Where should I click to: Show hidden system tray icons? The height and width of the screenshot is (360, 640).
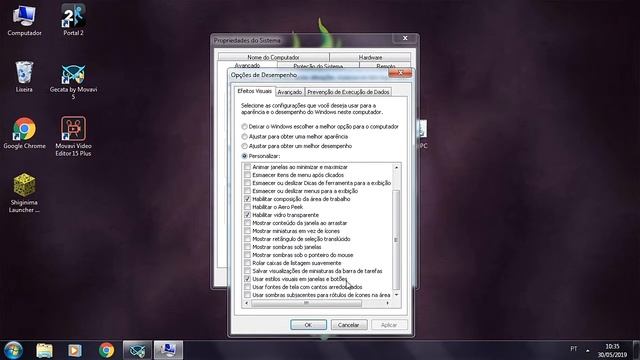tap(588, 350)
